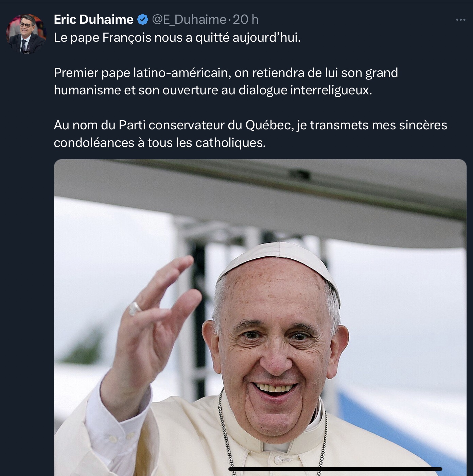
Task: Click the blue verified badge
Action: [x=143, y=20]
